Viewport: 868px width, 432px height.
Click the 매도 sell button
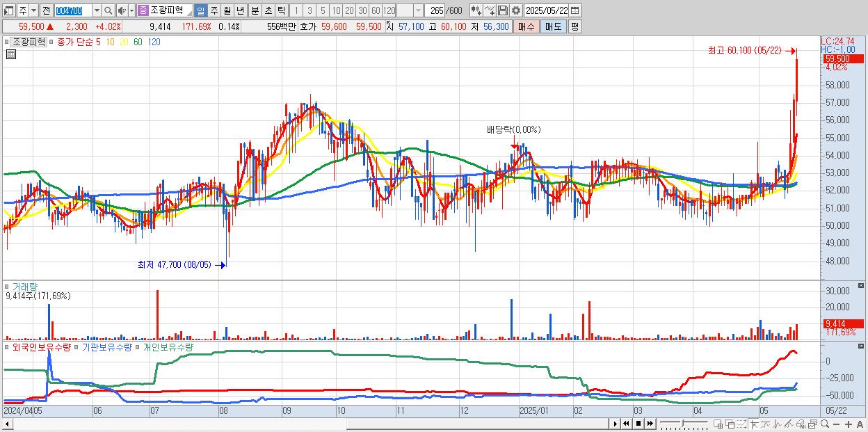click(554, 26)
